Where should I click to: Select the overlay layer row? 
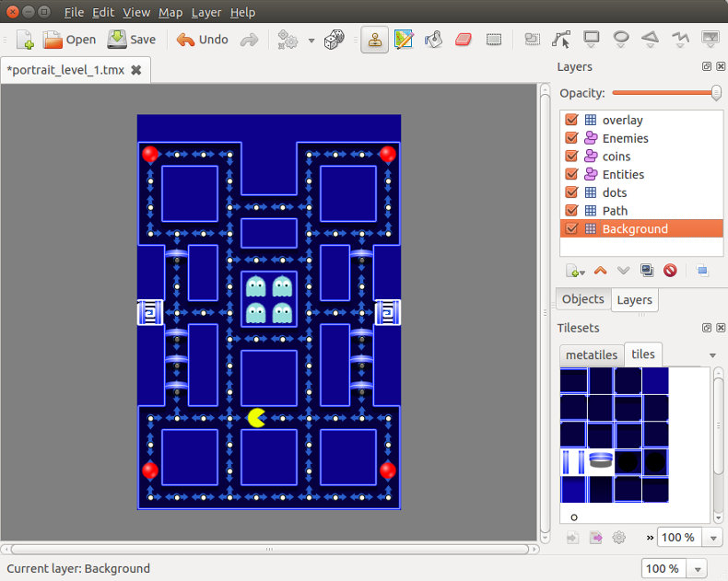point(641,120)
